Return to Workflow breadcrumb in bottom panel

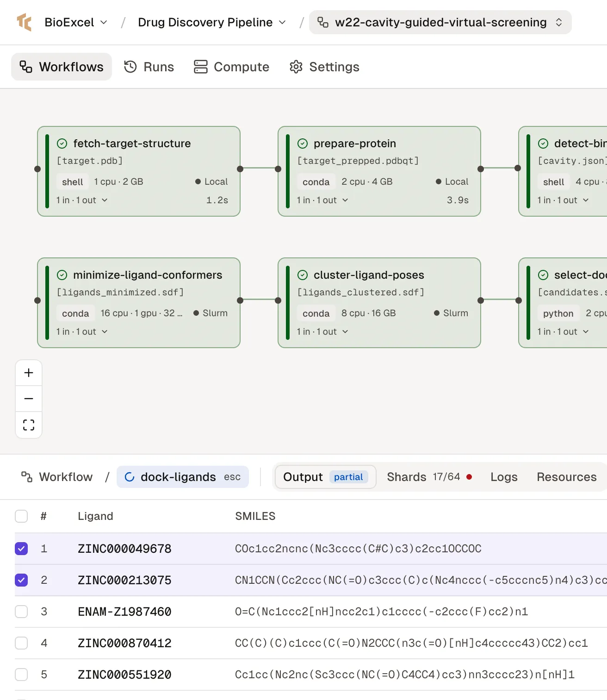click(57, 477)
